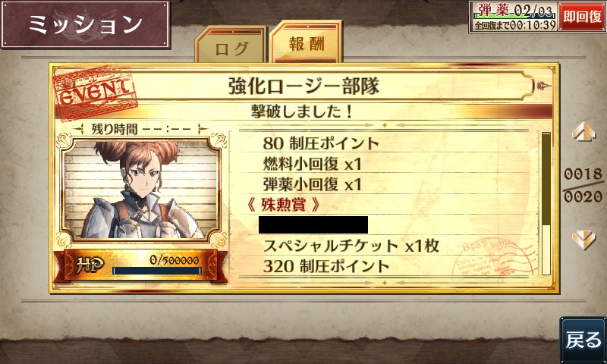Click the red EVENT stamp icon
The height and width of the screenshot is (364, 607).
[94, 92]
